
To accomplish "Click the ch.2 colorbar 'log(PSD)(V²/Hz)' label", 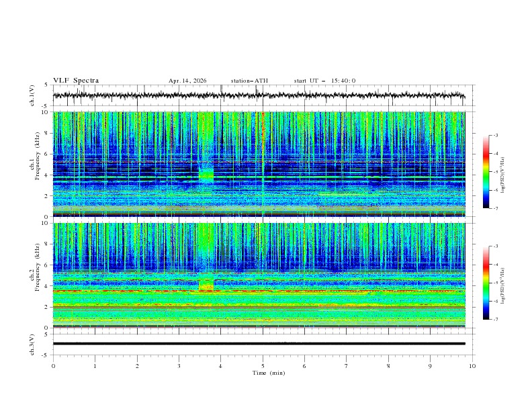I will 502,286.
